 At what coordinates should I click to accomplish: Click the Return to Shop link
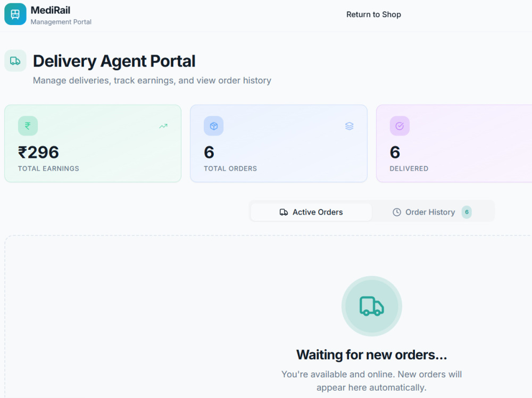(373, 14)
